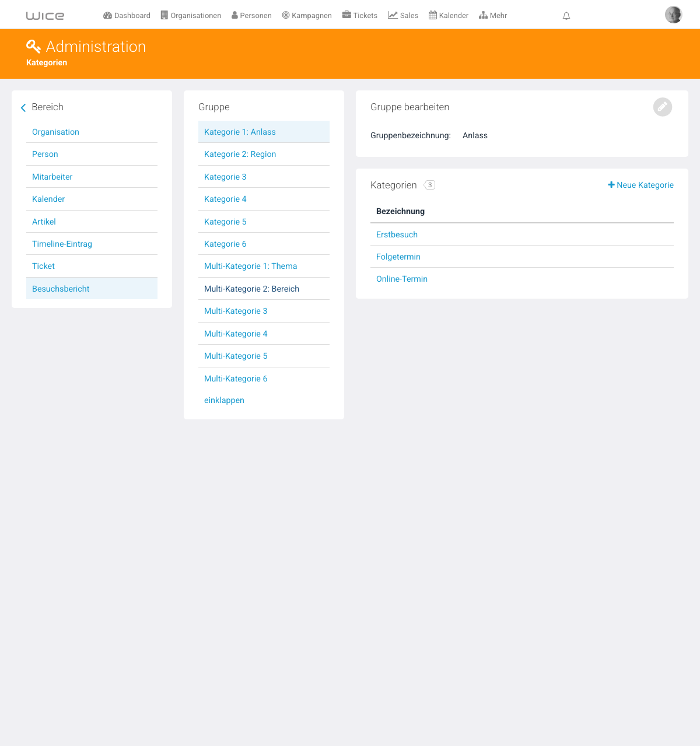Open the Personen menu item
Image resolution: width=700 pixels, height=746 pixels.
click(x=251, y=16)
